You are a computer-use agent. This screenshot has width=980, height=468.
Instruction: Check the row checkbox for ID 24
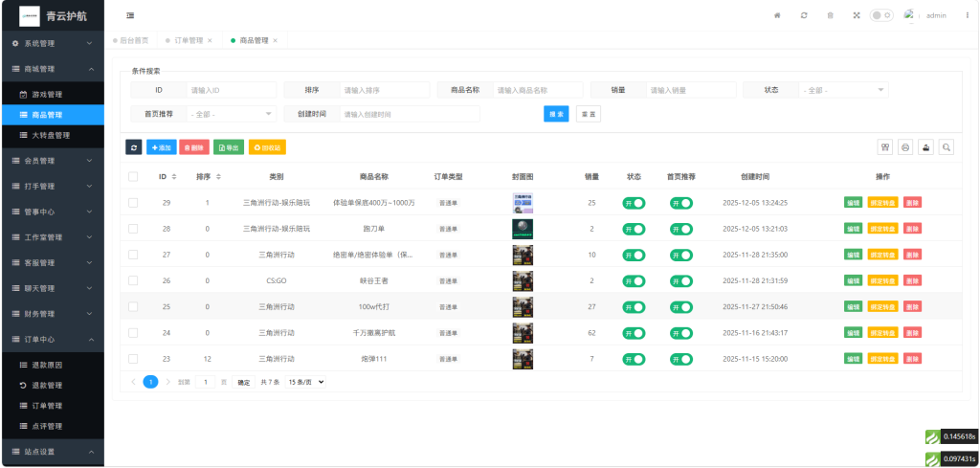point(133,333)
